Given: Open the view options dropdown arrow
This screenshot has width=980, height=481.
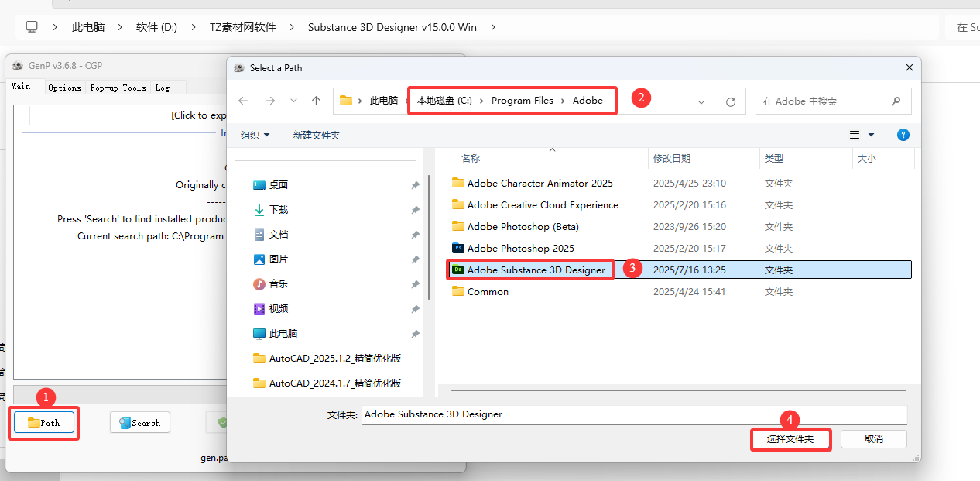Looking at the screenshot, I should 871,135.
